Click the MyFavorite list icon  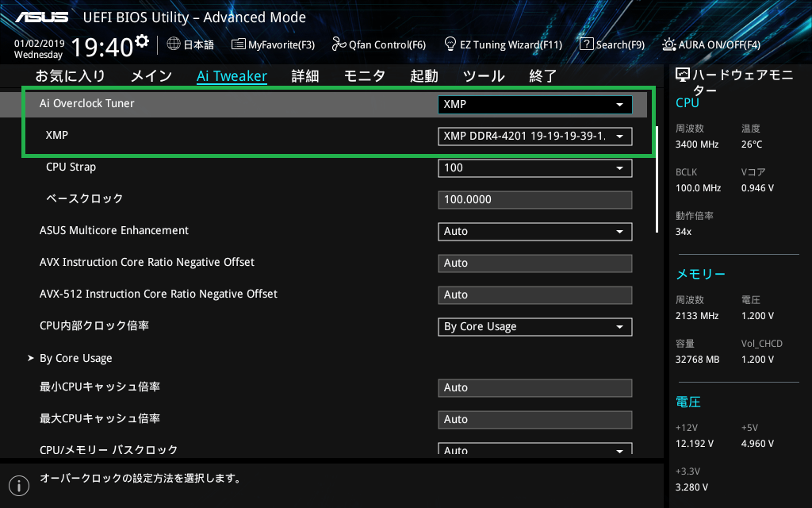click(x=238, y=44)
